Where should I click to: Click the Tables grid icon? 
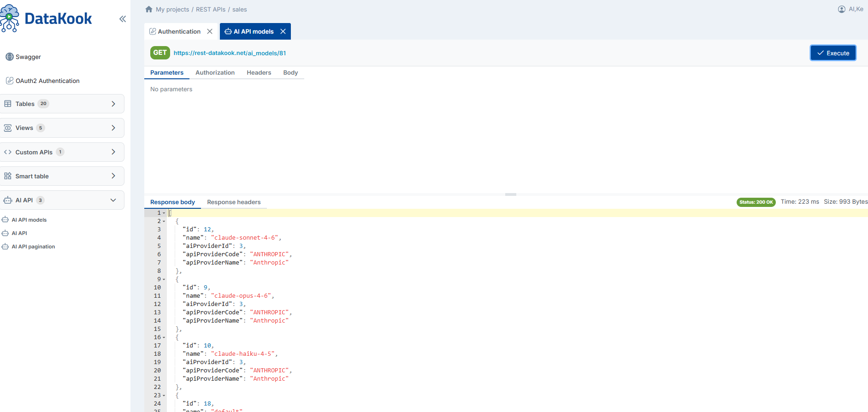click(8, 104)
